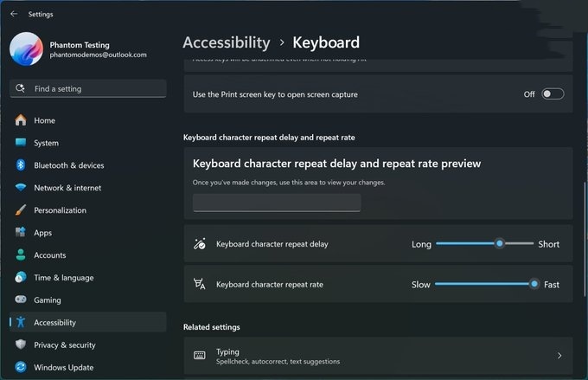Toggle Print screen key screen capture switch
The image size is (588, 380).
[x=553, y=93]
